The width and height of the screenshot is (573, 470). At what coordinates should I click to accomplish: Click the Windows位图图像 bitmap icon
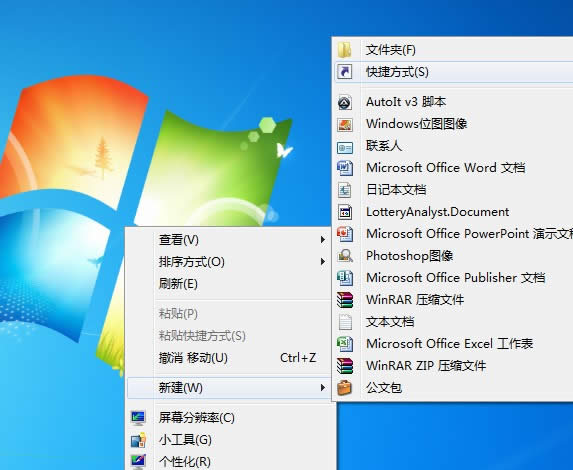345,124
